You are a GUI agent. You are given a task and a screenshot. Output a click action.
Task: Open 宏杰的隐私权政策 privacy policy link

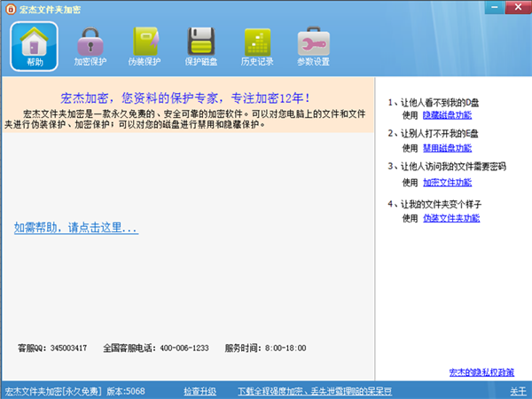481,372
